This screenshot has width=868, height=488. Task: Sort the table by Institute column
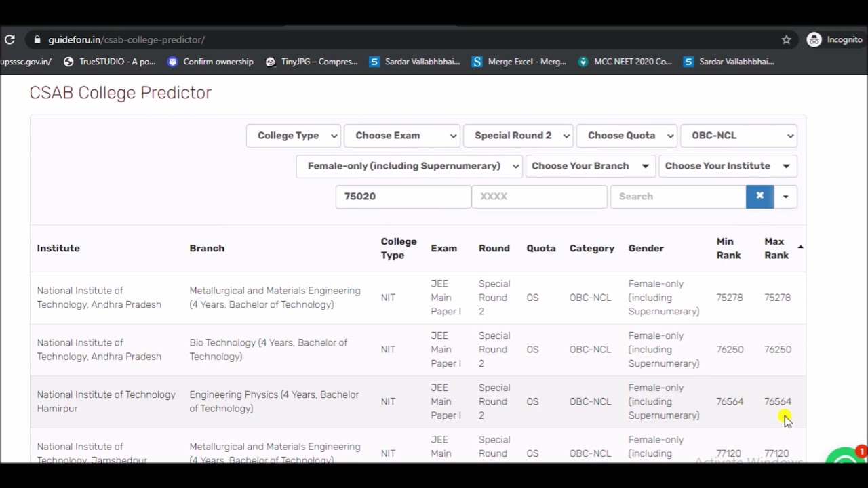(58, 249)
